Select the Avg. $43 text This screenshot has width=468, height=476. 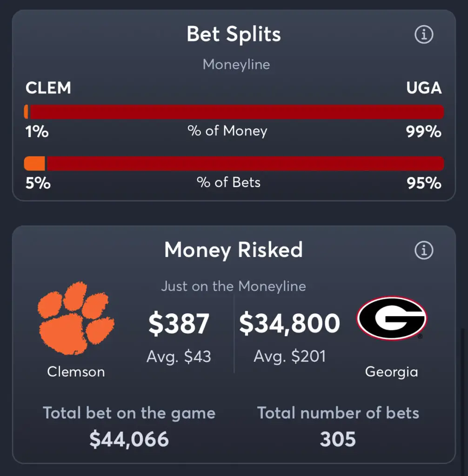(179, 357)
